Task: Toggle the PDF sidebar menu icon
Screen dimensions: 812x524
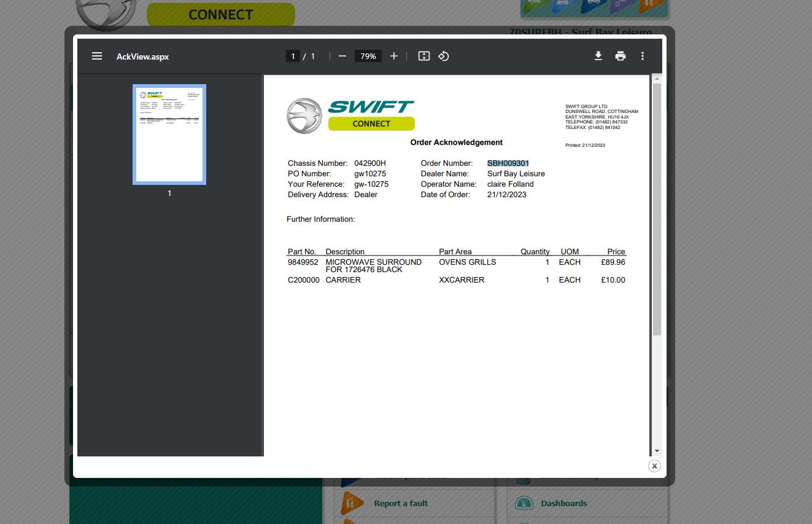Action: coord(96,56)
